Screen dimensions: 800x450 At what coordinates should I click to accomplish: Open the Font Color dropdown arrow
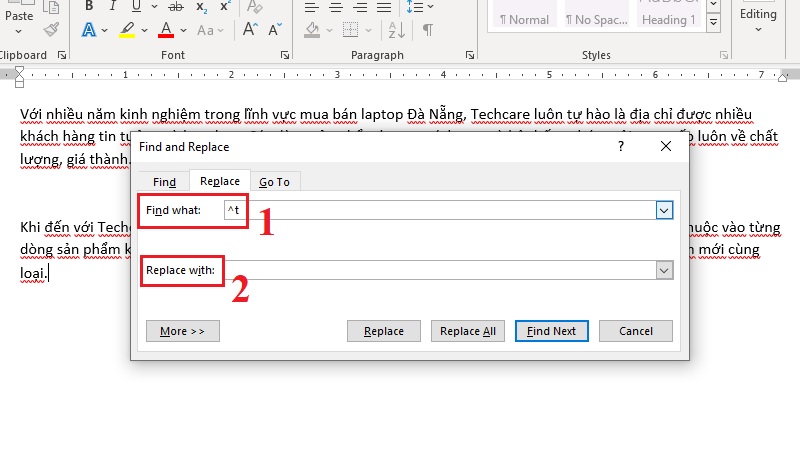pyautogui.click(x=183, y=31)
